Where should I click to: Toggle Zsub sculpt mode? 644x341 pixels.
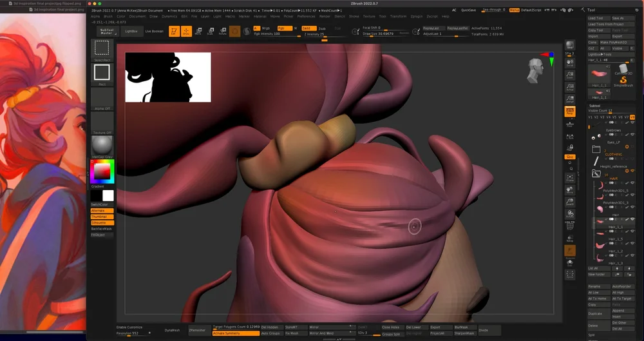pos(323,28)
